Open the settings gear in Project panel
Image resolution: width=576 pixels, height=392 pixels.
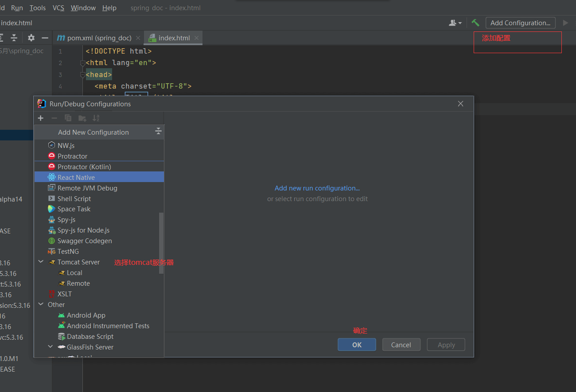(x=31, y=38)
